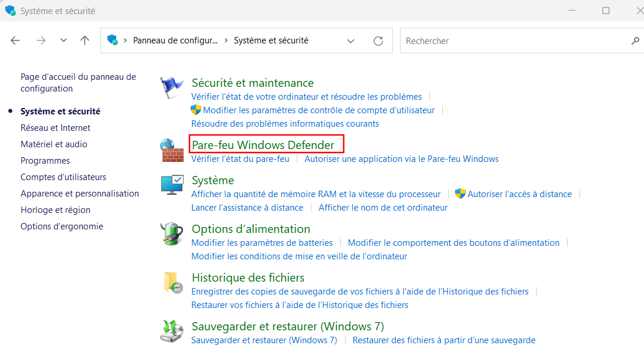Select Réseau et Internet in the sidebar
The width and height of the screenshot is (644, 352).
click(55, 127)
